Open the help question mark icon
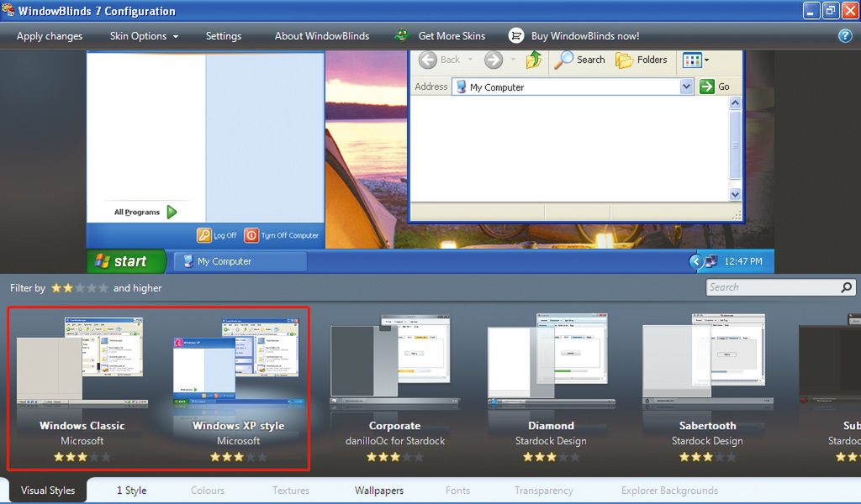The width and height of the screenshot is (861, 504). [x=845, y=35]
